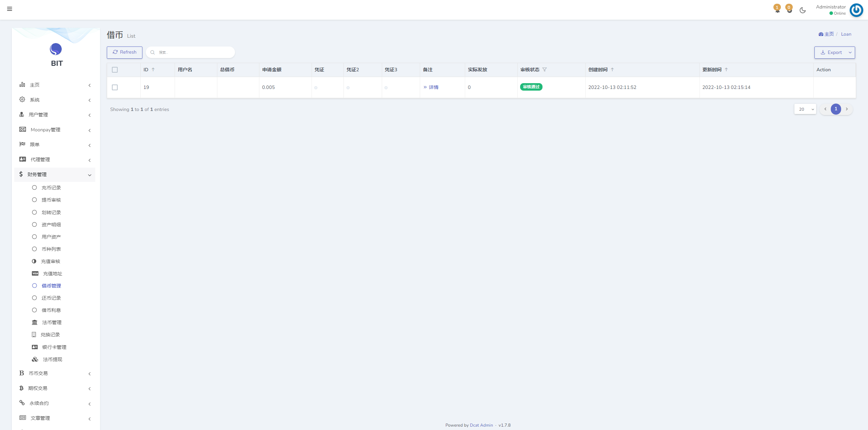Select all rows header checkbox
This screenshot has height=430, width=868.
(115, 70)
